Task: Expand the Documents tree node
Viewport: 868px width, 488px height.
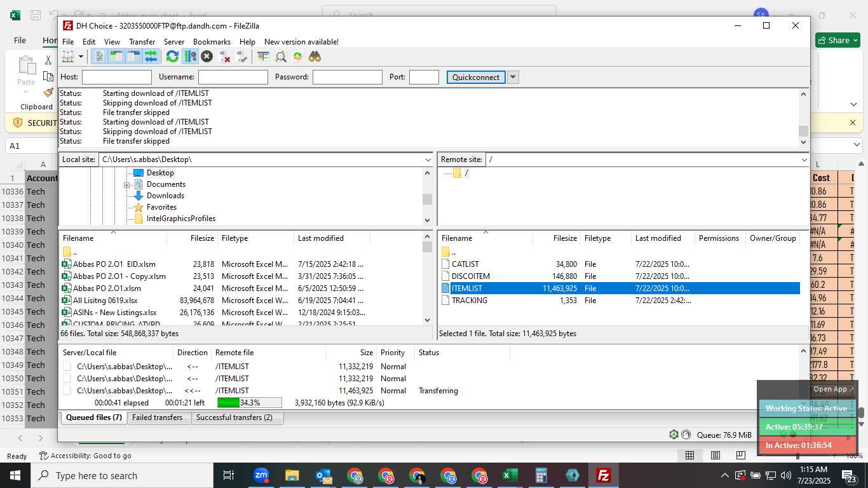Action: coord(127,185)
